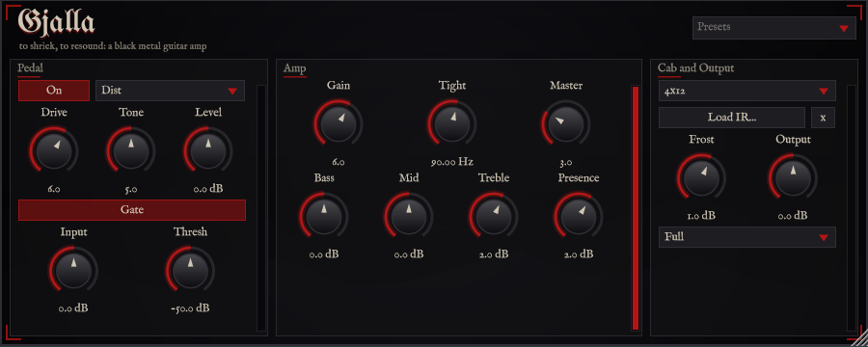Turn off the pedal On button
Viewport: 868px width, 347px height.
click(x=54, y=91)
